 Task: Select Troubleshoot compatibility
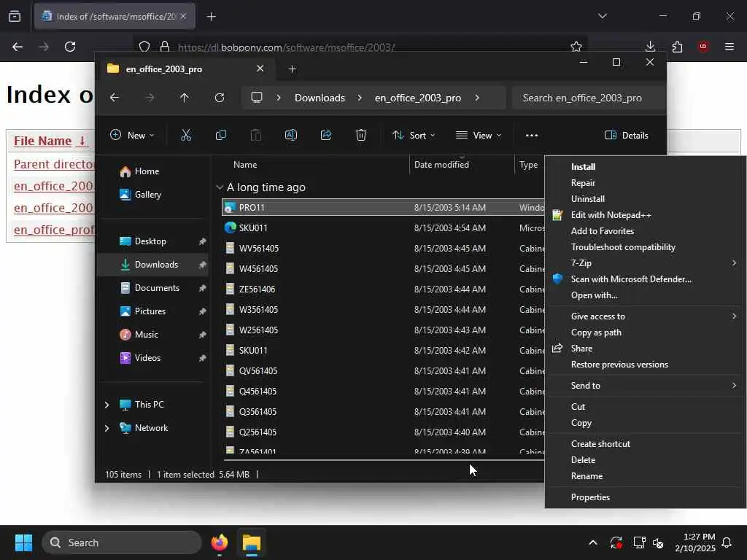(x=623, y=247)
